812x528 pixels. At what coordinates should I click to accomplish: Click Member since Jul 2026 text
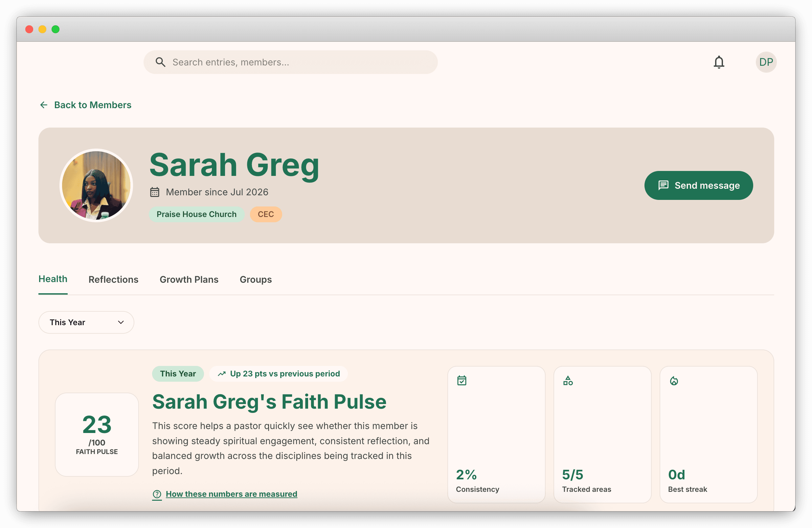pyautogui.click(x=217, y=192)
